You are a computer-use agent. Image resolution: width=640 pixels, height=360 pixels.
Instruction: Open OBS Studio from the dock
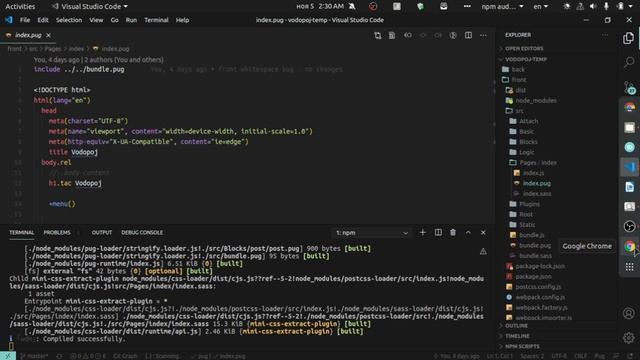(x=629, y=226)
